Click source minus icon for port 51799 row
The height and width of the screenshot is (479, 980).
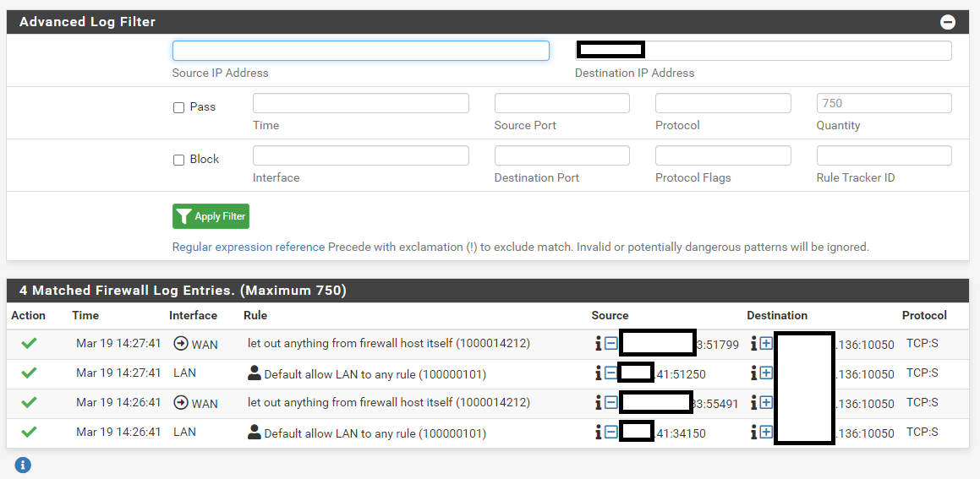click(611, 344)
